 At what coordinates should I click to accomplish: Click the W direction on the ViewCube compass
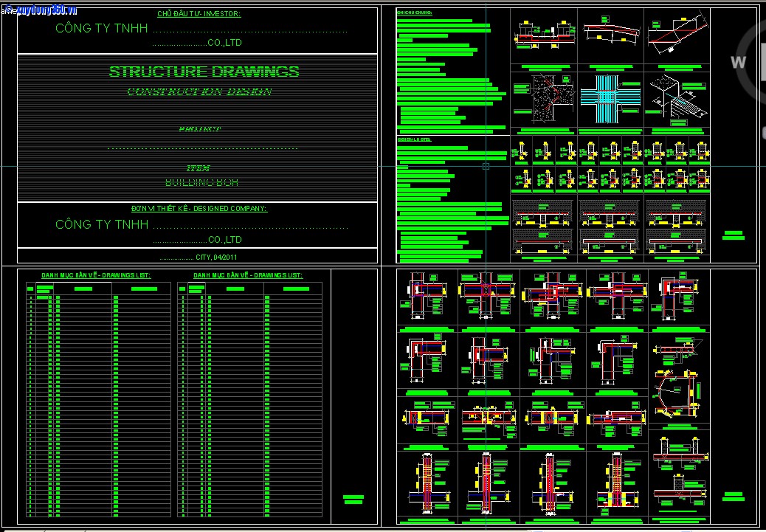pos(739,62)
